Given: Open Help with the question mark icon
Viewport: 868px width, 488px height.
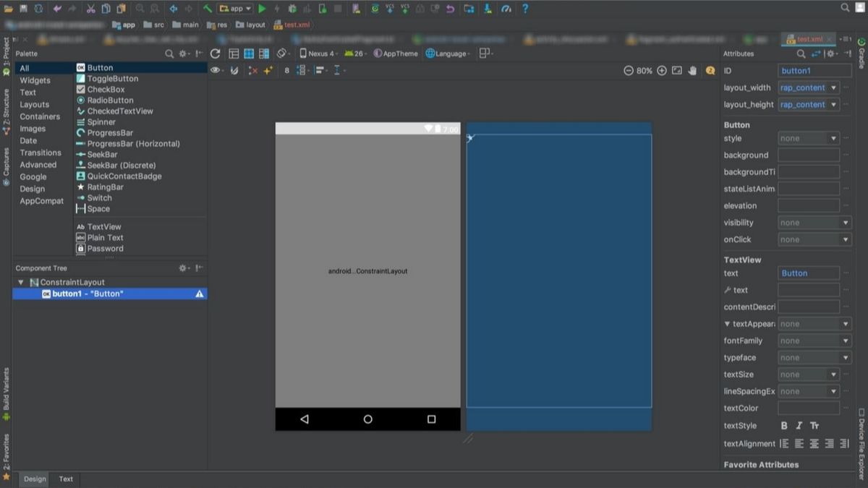Looking at the screenshot, I should pos(525,9).
